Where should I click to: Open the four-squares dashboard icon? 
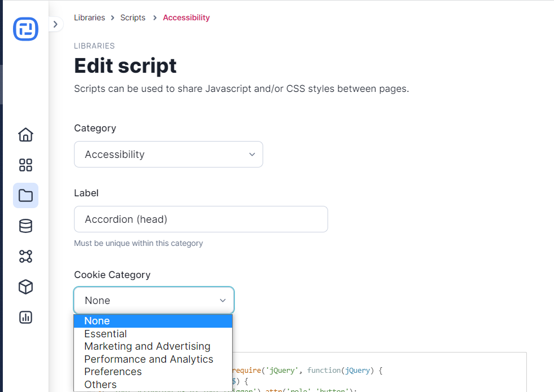[x=25, y=165]
